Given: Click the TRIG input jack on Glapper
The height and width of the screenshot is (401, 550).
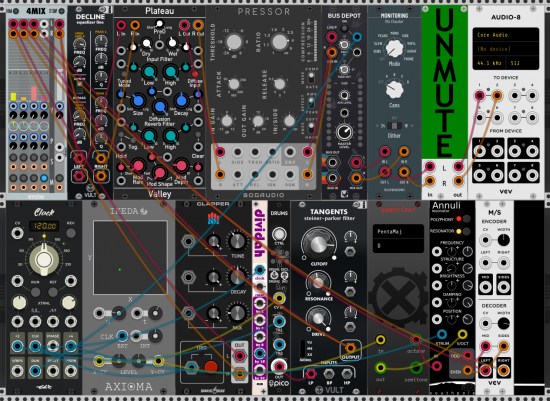Looking at the screenshot, I should (x=192, y=367).
